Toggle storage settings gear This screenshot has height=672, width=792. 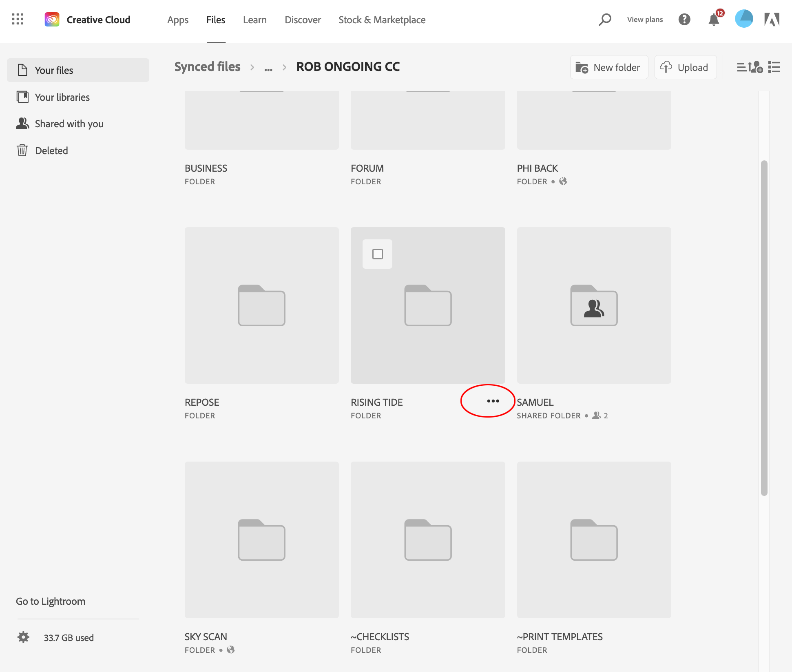point(24,637)
